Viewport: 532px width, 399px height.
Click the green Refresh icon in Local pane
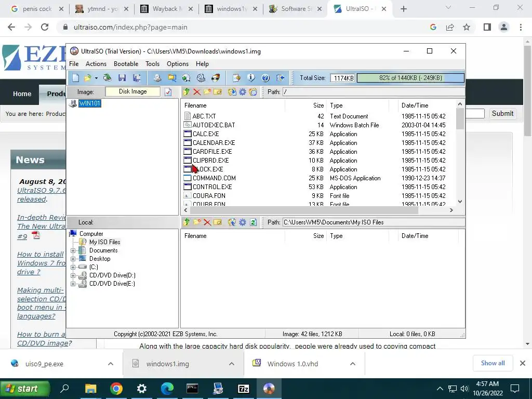(253, 222)
